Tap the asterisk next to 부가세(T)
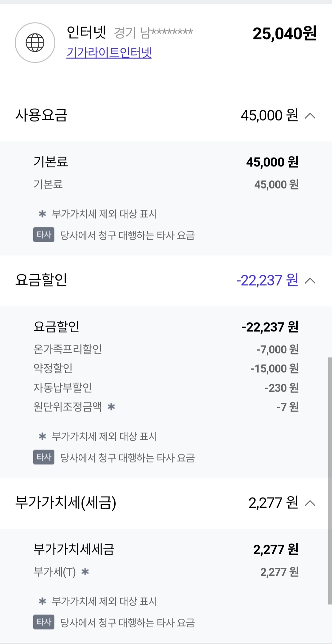The width and height of the screenshot is (332, 644). (x=85, y=572)
